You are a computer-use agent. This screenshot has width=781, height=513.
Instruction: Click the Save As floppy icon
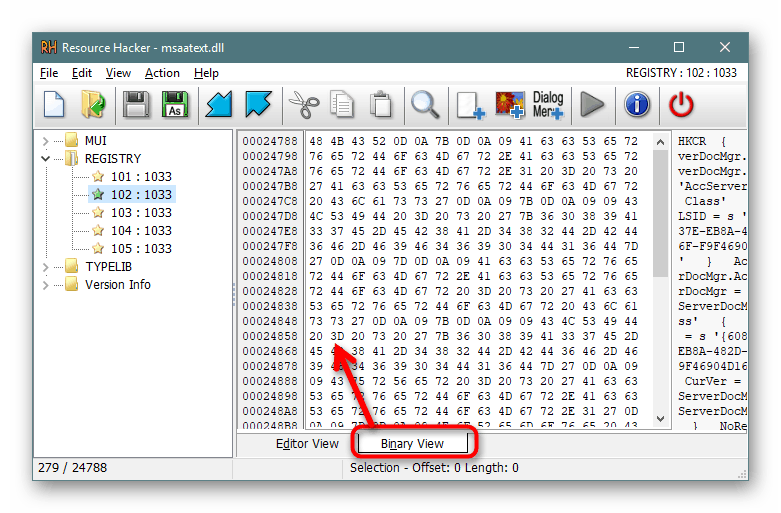[x=175, y=105]
